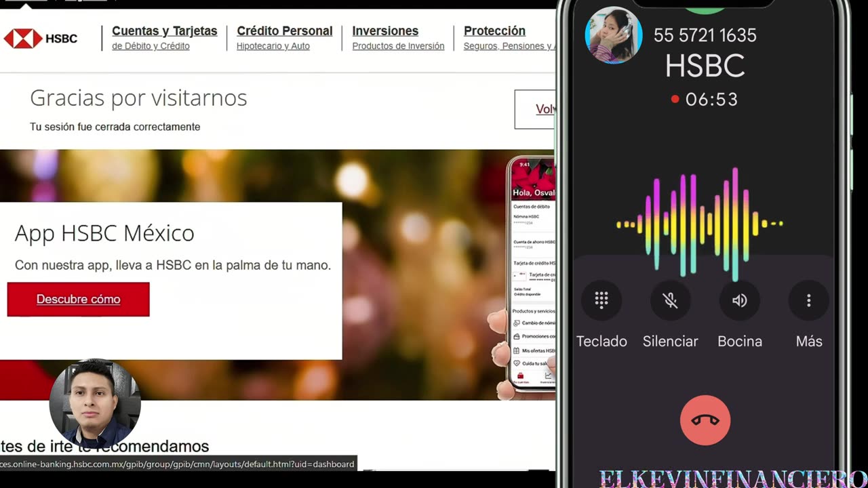Open Protección menu
The image size is (868, 488).
[494, 31]
